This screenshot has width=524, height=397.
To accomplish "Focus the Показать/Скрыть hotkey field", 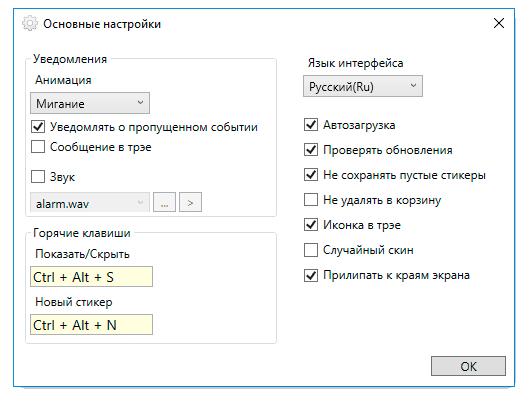I will click(x=91, y=277).
